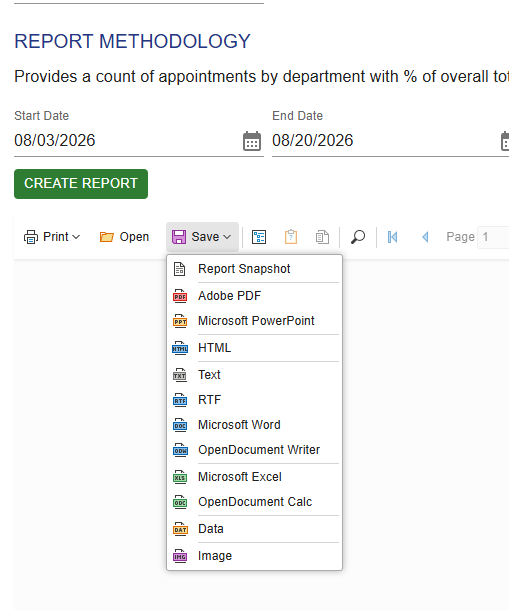
Task: Expand the Print dropdown
Action: [x=52, y=237]
